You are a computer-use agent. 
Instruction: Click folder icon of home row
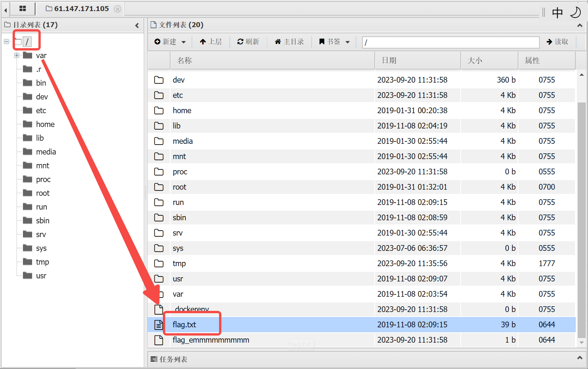(159, 111)
